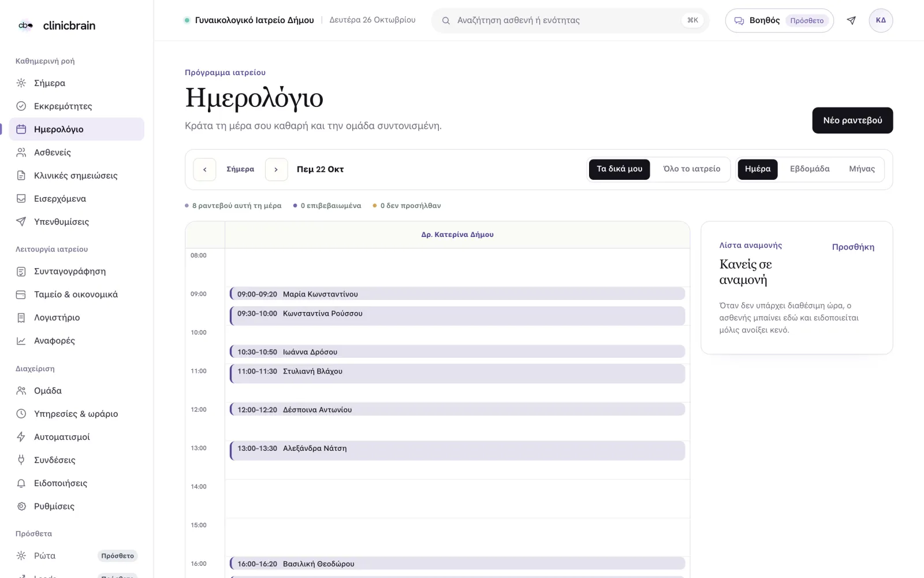Open Κωνσταντίνα Ρούσσου 09:30 appointment
924x578 pixels.
coord(457,316)
